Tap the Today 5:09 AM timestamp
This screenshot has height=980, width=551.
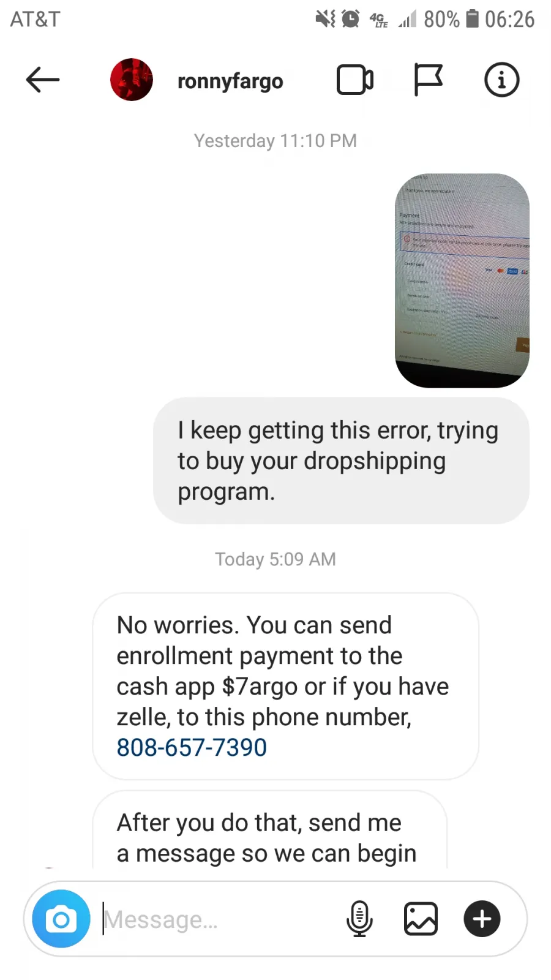275,559
